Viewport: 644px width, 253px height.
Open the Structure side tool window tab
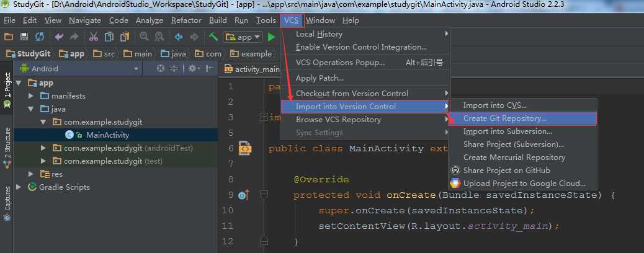[x=7, y=148]
